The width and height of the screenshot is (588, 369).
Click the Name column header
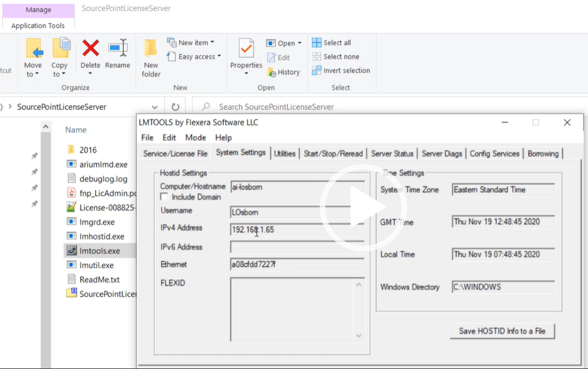tap(76, 130)
